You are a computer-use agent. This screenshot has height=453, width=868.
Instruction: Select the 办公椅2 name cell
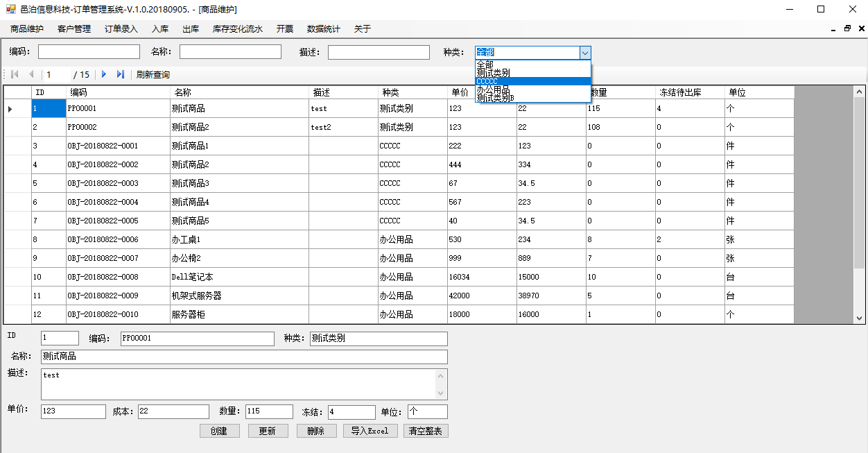(239, 258)
